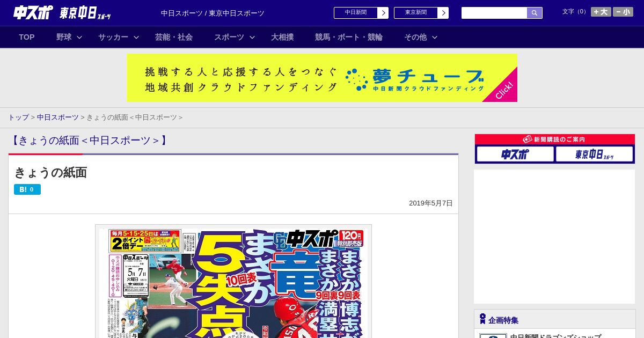Open the その他 navigation menu
Viewport: 644px width, 338px height.
pos(415,37)
